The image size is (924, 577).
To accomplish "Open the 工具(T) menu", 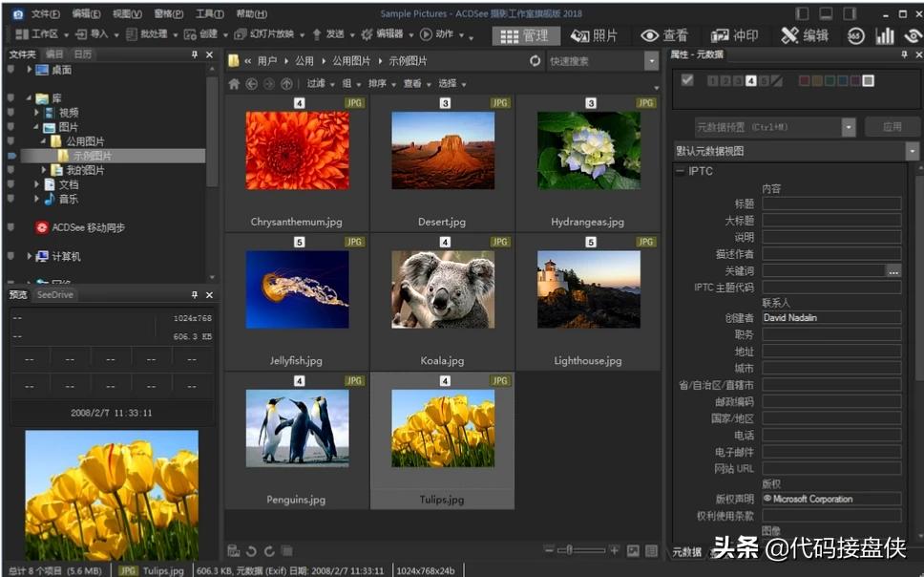I will [x=209, y=14].
